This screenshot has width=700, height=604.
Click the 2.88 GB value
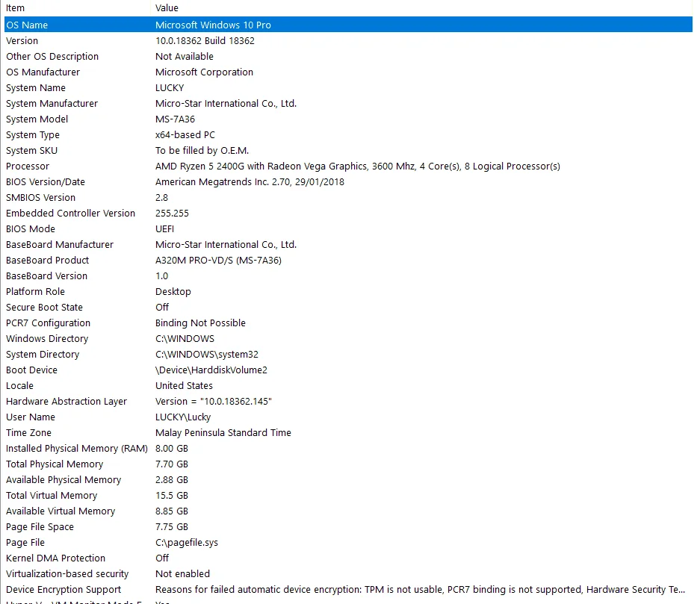pyautogui.click(x=172, y=479)
